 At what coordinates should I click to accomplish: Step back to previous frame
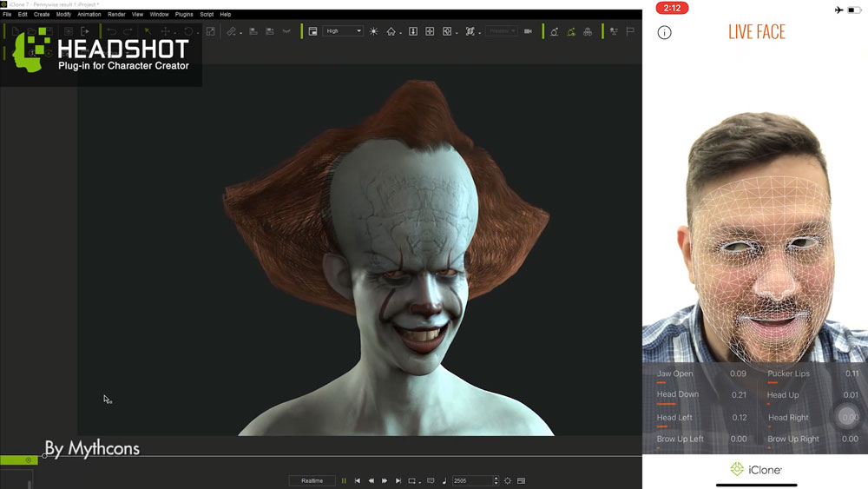click(371, 480)
